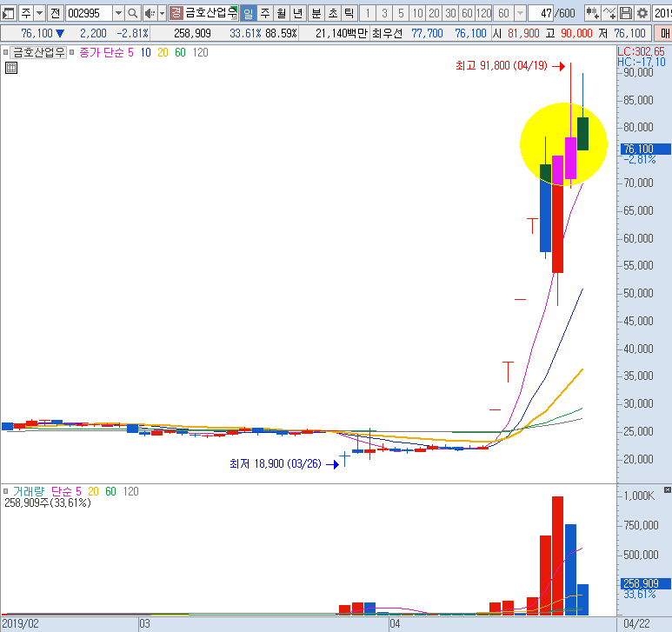Toggle daily period button 일
Viewport: 672px width, 632px height.
coord(248,13)
